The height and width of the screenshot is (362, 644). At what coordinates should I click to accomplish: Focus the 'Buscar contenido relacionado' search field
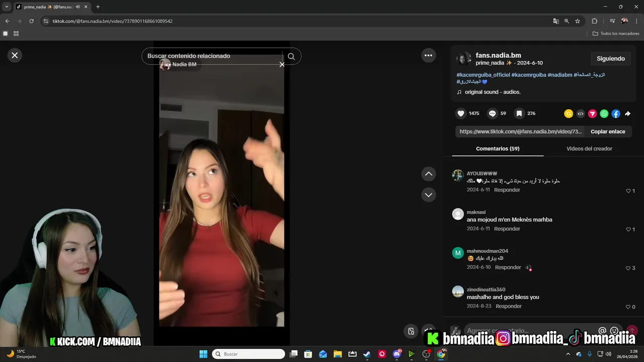(215, 56)
